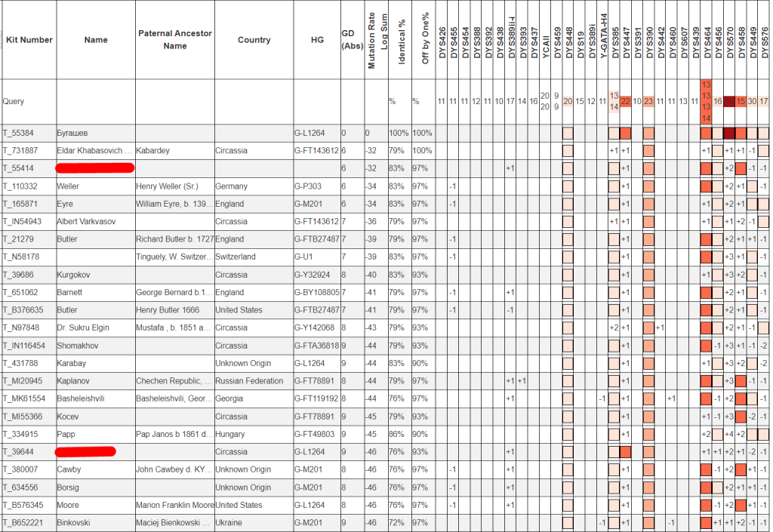This screenshot has height=532, width=773.
Task: Click Query row DYS447 value 22 cell
Action: [626, 101]
